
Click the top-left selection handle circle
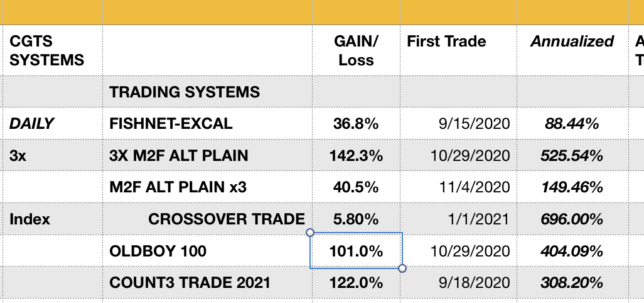click(310, 233)
